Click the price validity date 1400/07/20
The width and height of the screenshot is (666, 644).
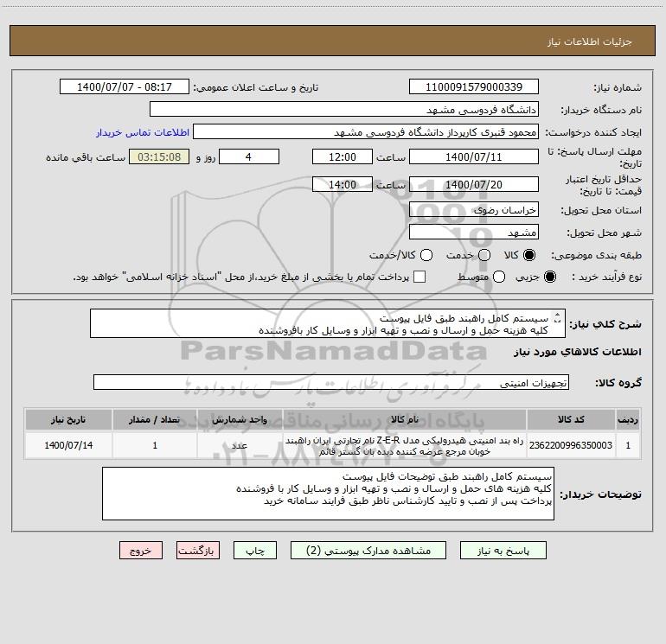(x=474, y=184)
